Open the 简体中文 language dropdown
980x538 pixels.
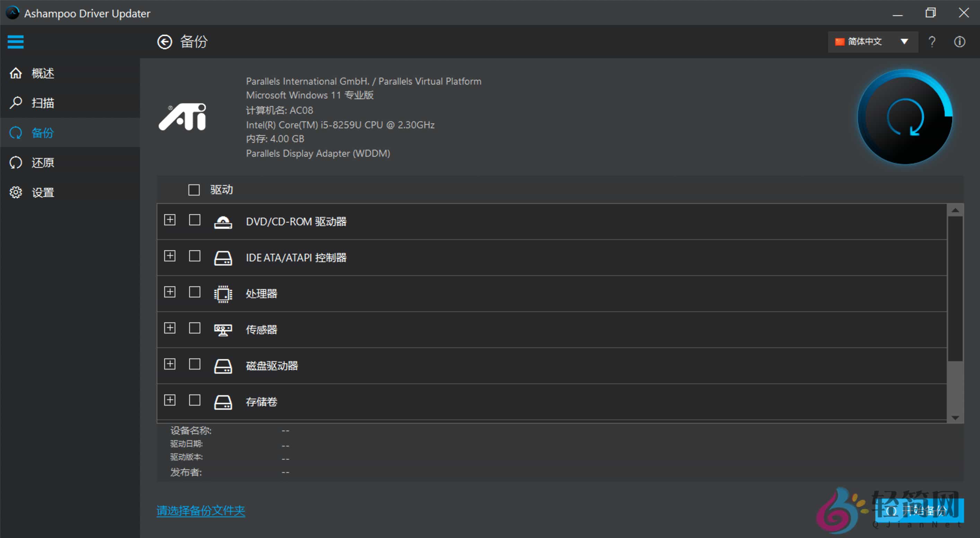coord(873,42)
